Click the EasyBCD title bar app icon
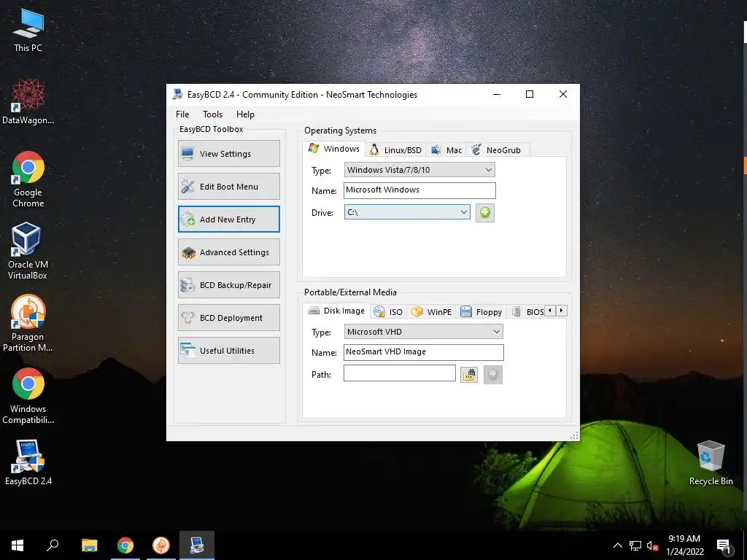This screenshot has height=560, width=747. click(x=178, y=94)
